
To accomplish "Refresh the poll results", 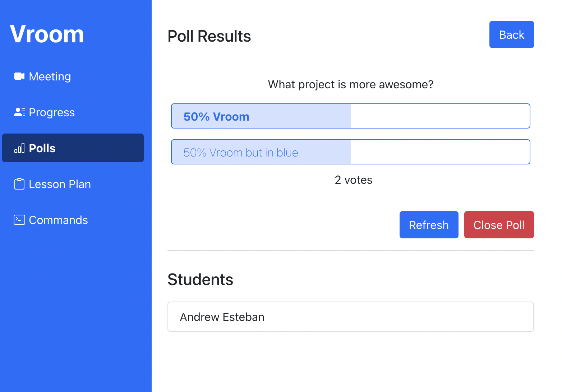I will [429, 225].
